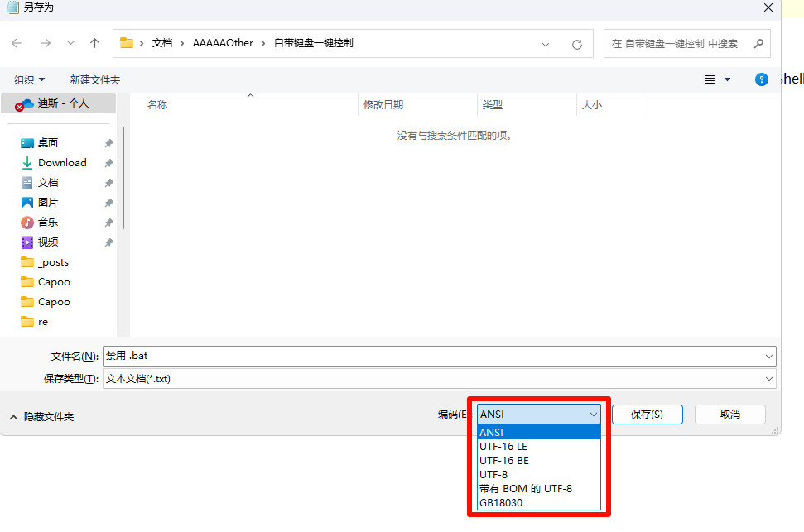
Task: Refresh the current folder listing
Action: [576, 44]
